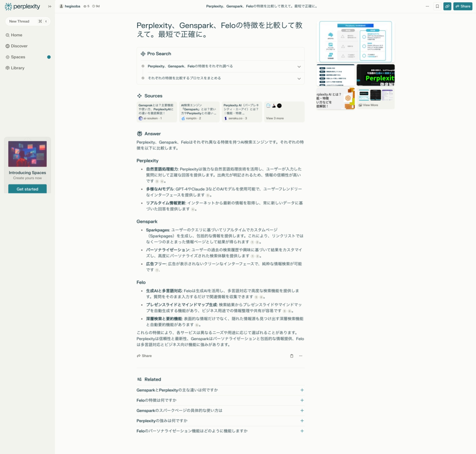476x454 pixels.
Task: Bookmark this thread with the bookmark icon
Action: tap(437, 6)
